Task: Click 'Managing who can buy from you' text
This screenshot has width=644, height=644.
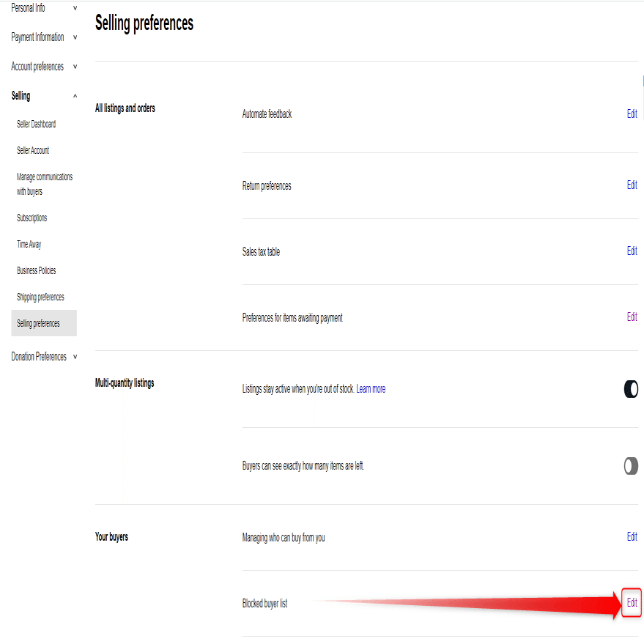Action: click(284, 538)
